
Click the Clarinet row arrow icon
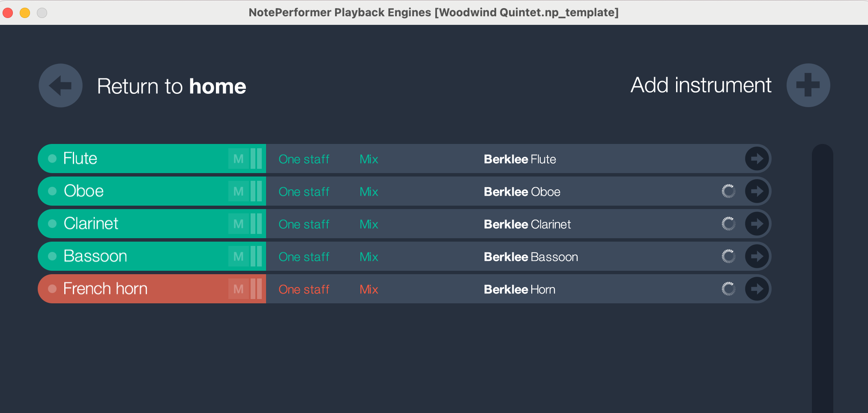[x=757, y=224]
